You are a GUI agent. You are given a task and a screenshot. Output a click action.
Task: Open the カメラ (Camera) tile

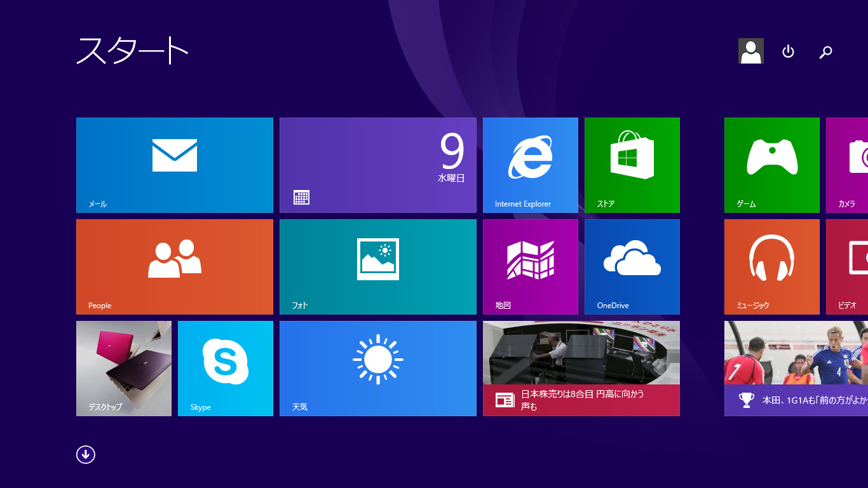(x=847, y=165)
